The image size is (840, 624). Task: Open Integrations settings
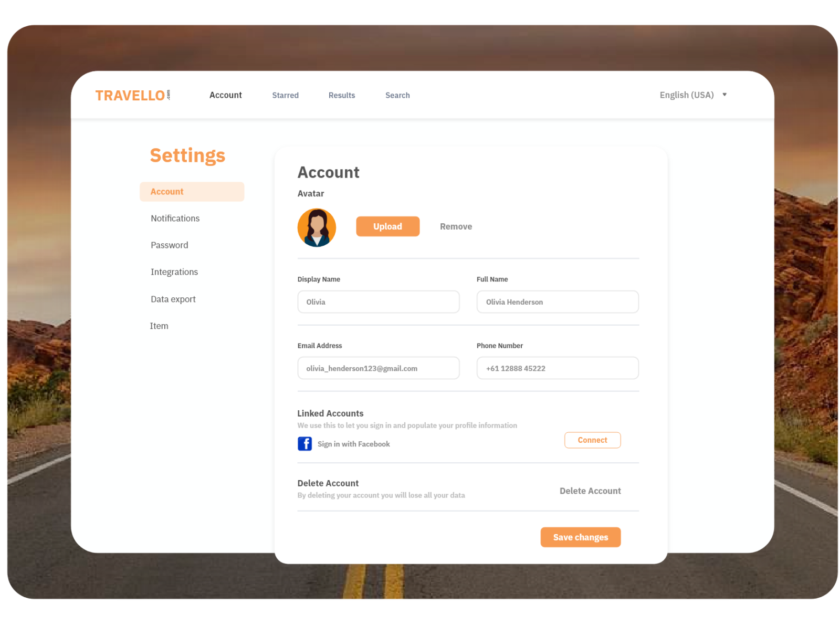(x=174, y=272)
